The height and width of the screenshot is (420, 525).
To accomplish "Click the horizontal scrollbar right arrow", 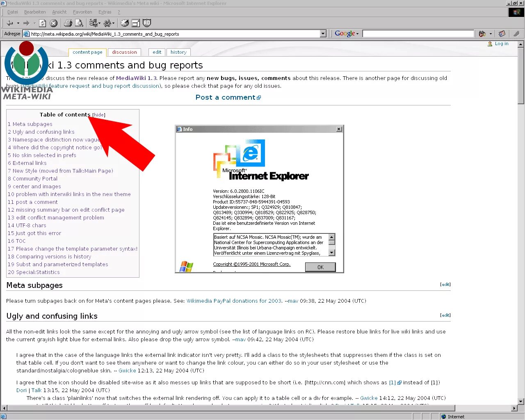I will (x=514, y=408).
